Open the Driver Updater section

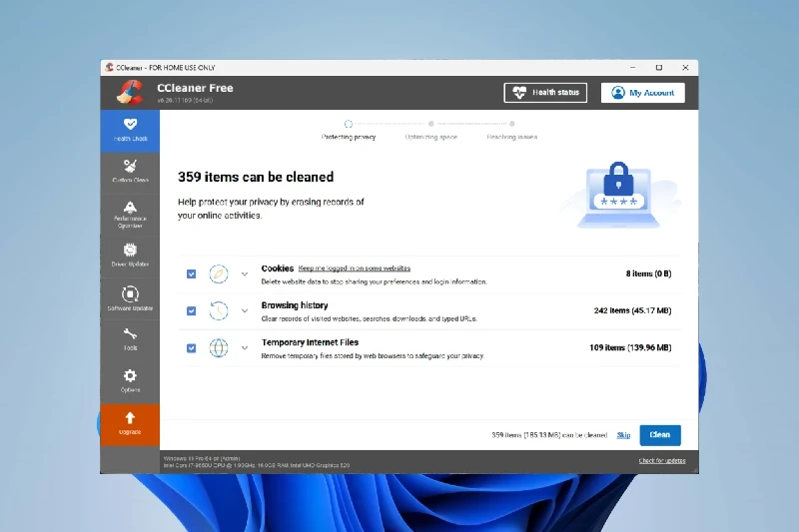click(130, 256)
